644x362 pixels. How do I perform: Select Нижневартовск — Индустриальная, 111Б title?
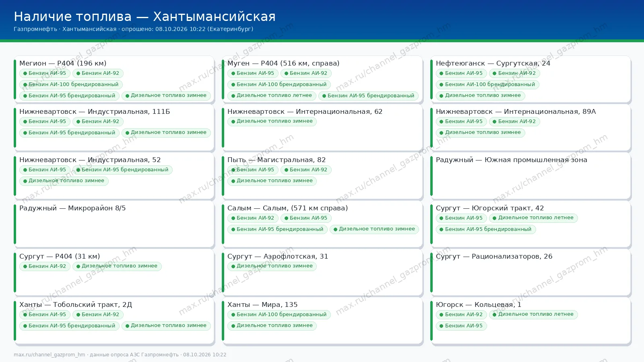pos(95,111)
